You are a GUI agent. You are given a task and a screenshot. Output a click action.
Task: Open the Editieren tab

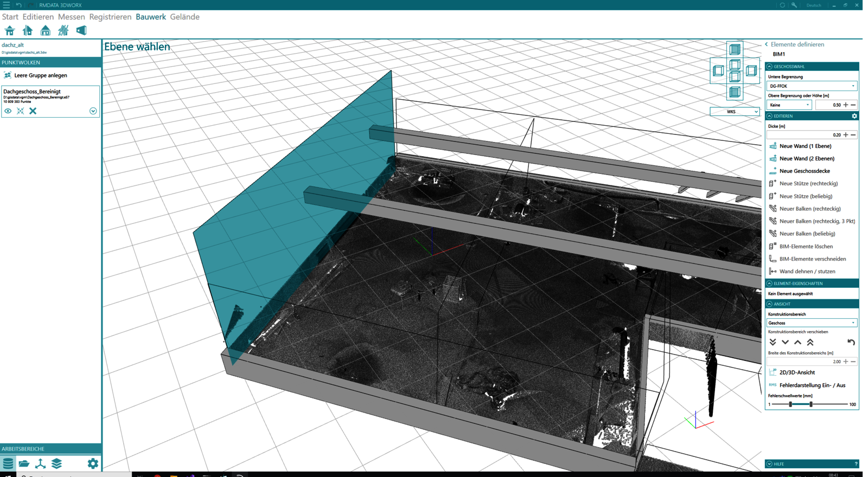(x=38, y=17)
